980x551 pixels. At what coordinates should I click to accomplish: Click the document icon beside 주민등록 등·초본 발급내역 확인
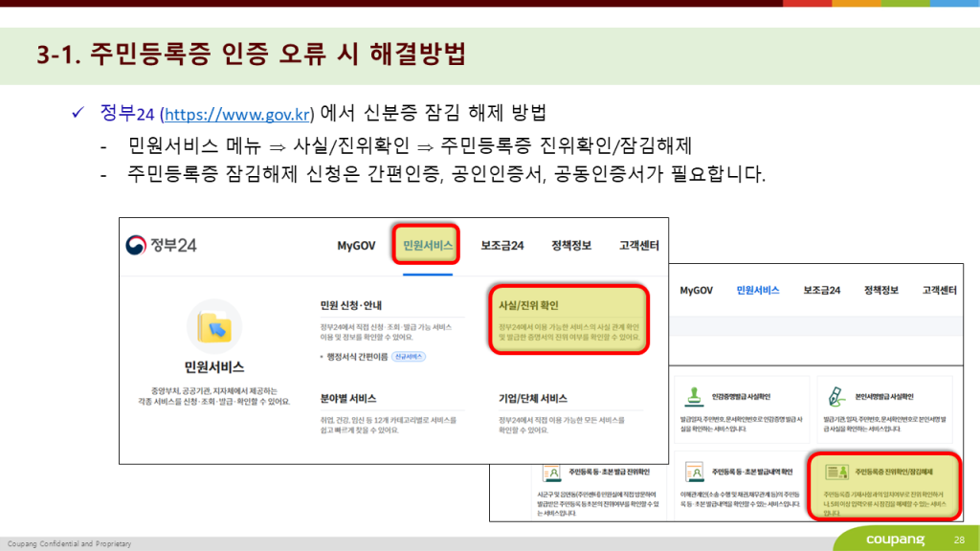[x=691, y=472]
